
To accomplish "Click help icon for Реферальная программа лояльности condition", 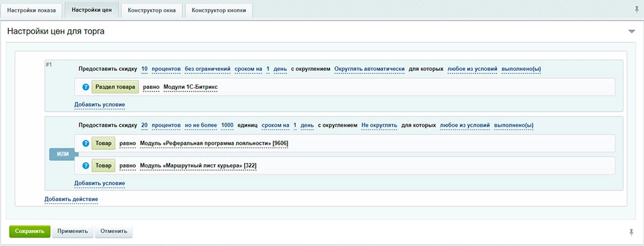I will point(86,144).
